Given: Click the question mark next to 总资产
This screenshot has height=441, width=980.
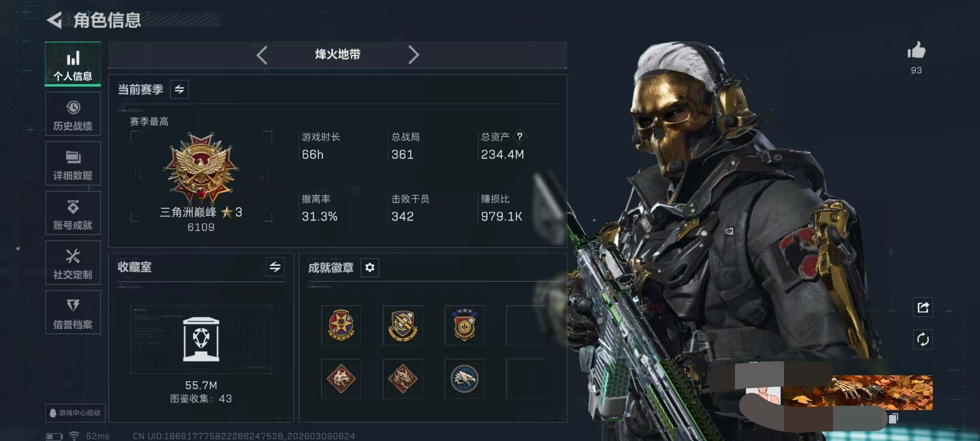Looking at the screenshot, I should pos(519,136).
